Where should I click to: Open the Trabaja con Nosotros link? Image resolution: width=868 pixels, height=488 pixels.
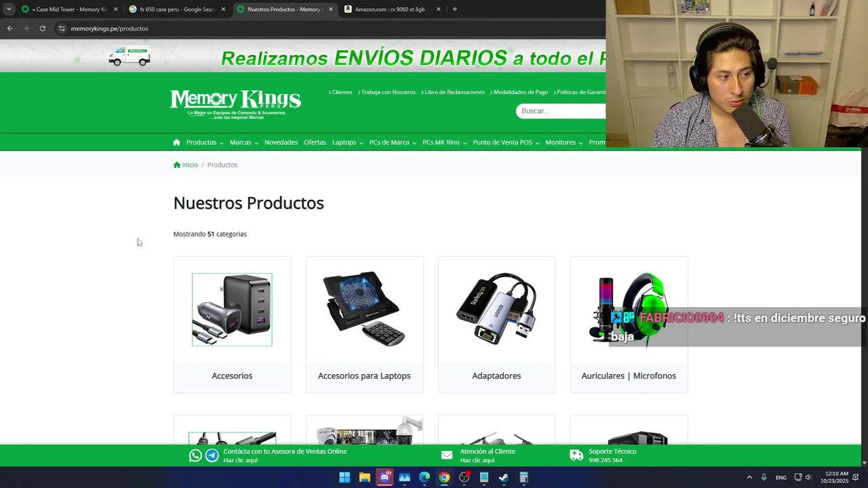click(x=387, y=92)
